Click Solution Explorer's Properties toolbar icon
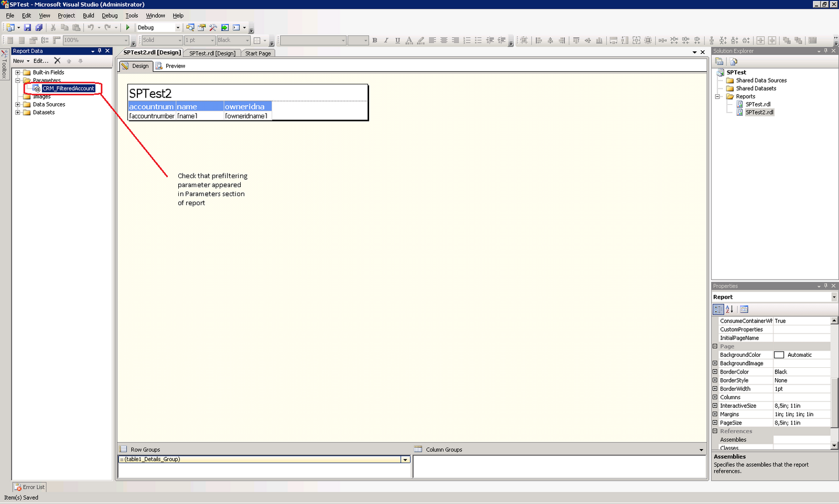This screenshot has height=504, width=839. click(719, 61)
